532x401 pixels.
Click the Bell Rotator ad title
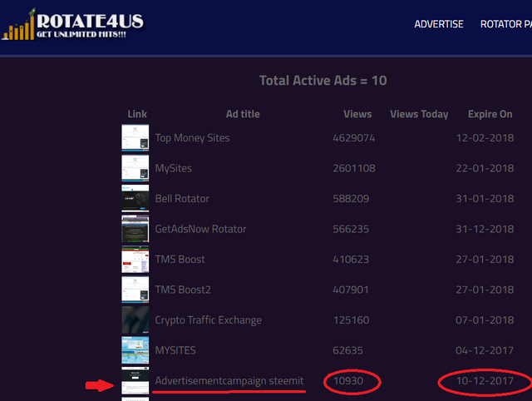[182, 199]
